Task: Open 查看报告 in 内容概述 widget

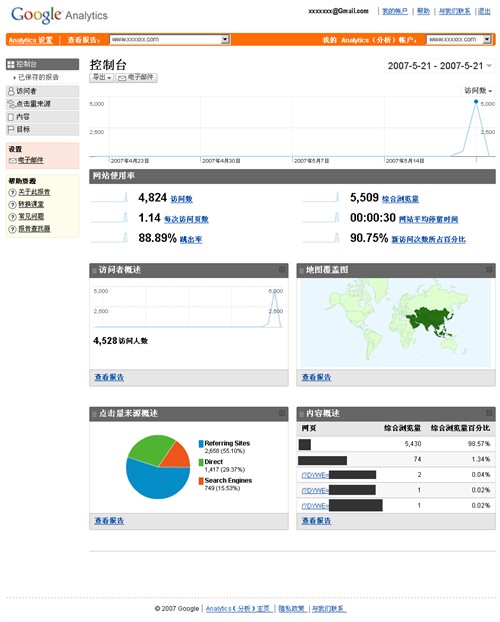Action: 316,520
